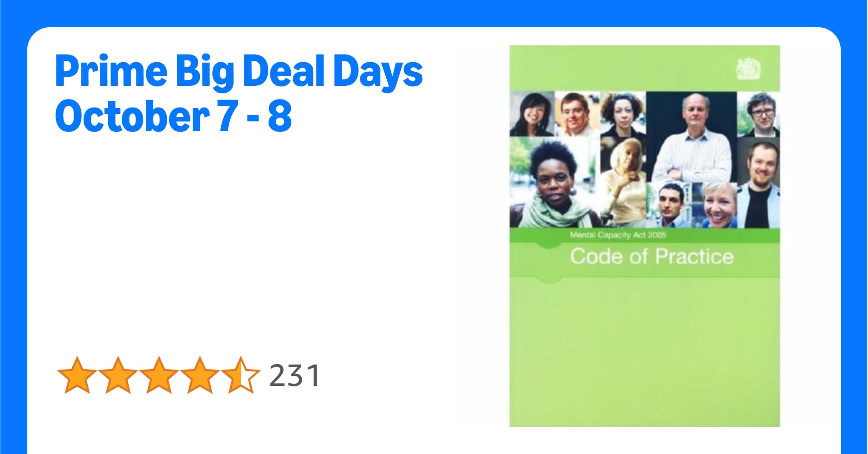Click the "Mental Capacity Act 2005" subtitle
Viewport: 868px width, 454px height.
click(x=618, y=235)
